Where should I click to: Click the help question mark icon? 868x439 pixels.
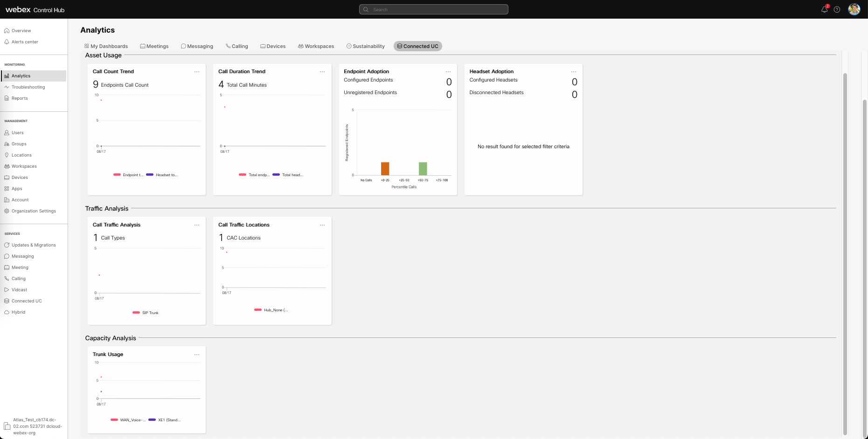(x=837, y=9)
